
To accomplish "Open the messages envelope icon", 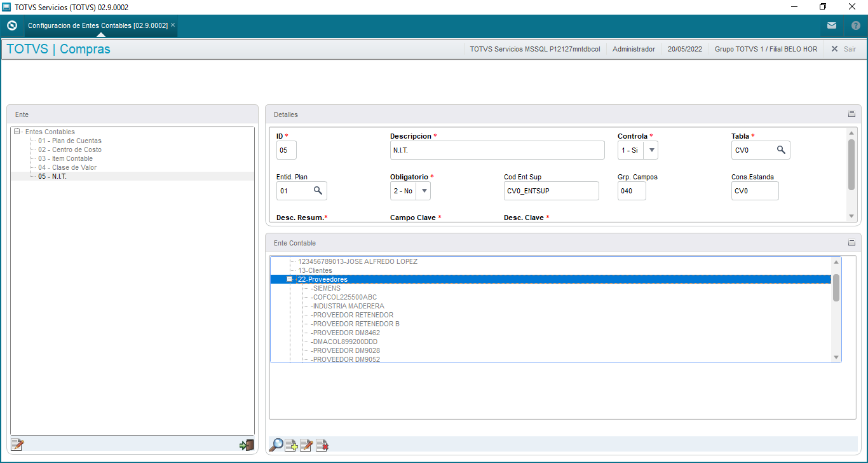I will (832, 25).
